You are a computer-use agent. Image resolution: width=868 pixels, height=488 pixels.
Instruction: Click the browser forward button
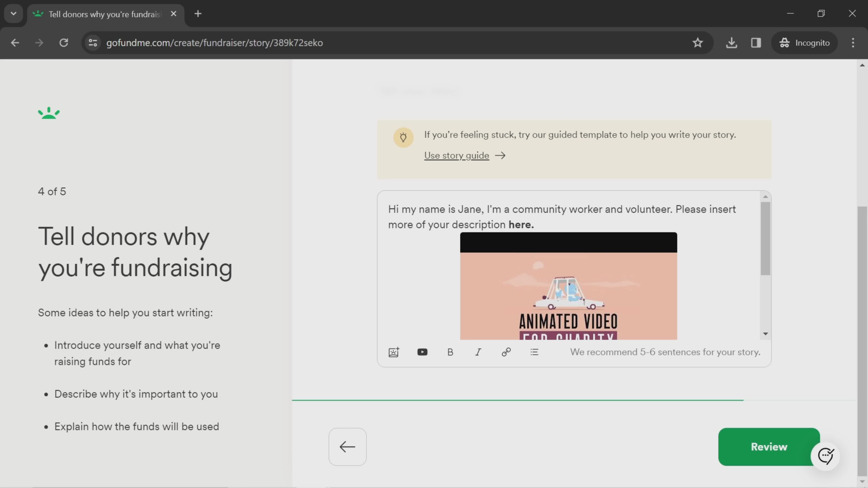(x=39, y=43)
